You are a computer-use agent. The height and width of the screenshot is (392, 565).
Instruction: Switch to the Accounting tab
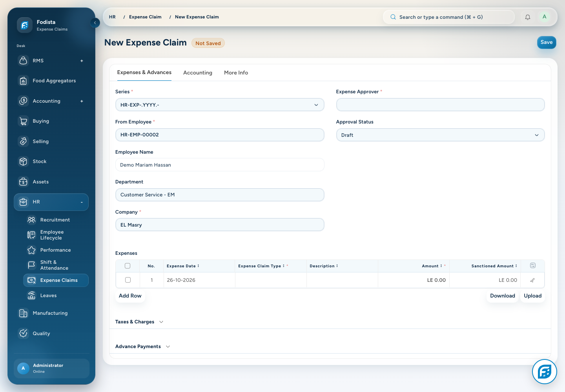[x=198, y=73]
